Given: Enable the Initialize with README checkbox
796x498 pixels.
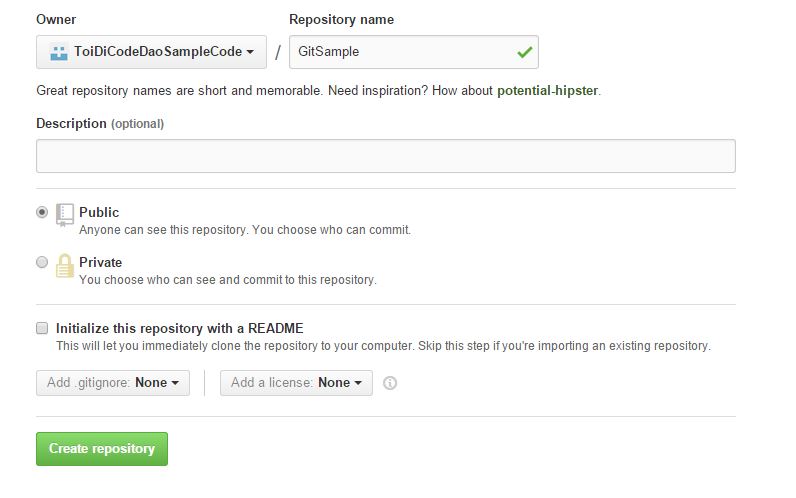Looking at the screenshot, I should click(42, 328).
